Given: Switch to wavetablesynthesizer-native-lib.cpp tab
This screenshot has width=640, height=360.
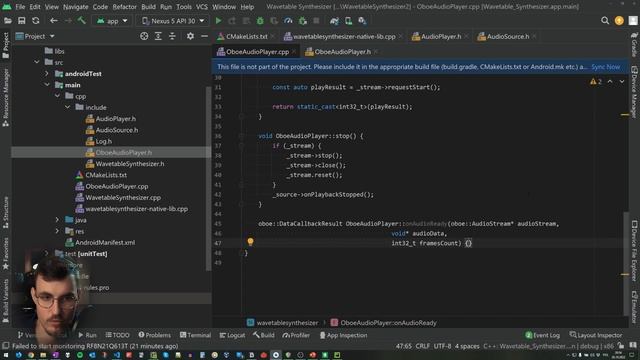Looking at the screenshot, I should 344,36.
